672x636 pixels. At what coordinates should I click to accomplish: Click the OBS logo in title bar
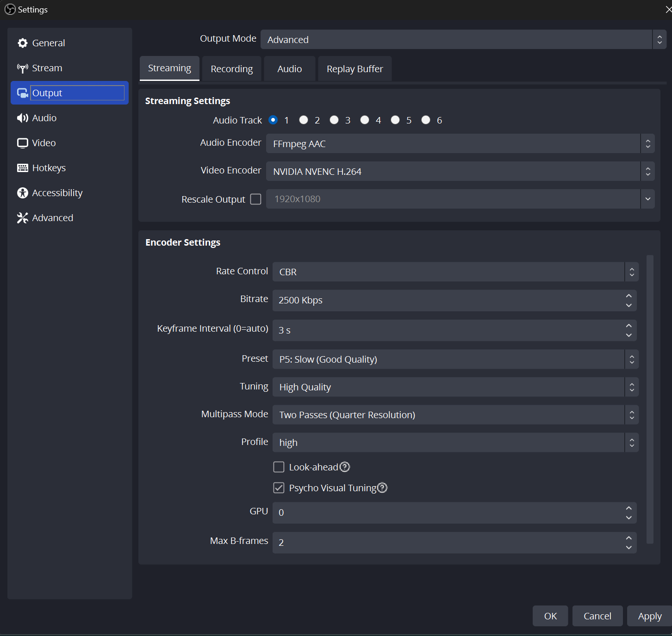(10, 9)
